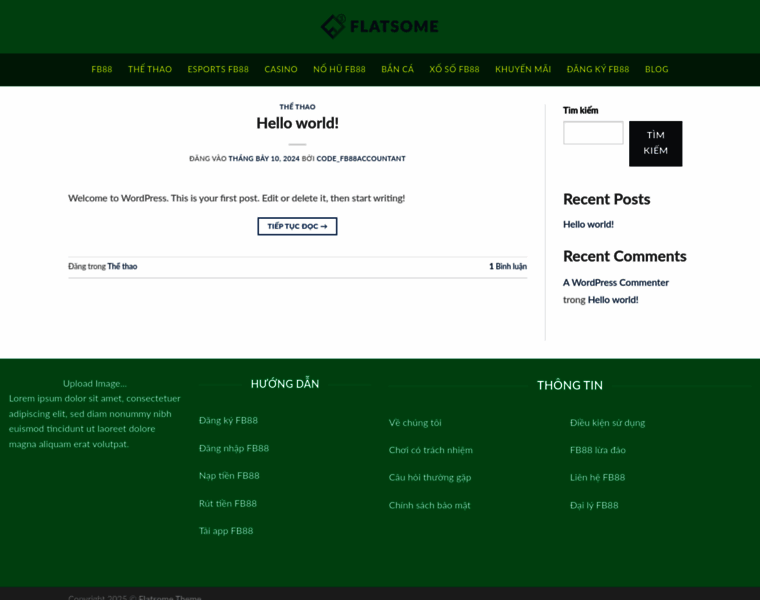Open the Hello world! post title
The image size is (760, 600).
coord(297,123)
